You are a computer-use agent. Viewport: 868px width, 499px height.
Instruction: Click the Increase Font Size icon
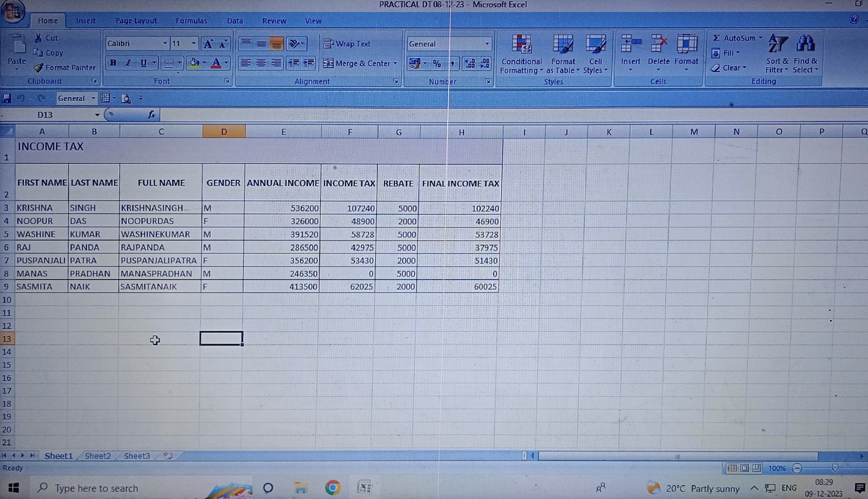pyautogui.click(x=208, y=44)
